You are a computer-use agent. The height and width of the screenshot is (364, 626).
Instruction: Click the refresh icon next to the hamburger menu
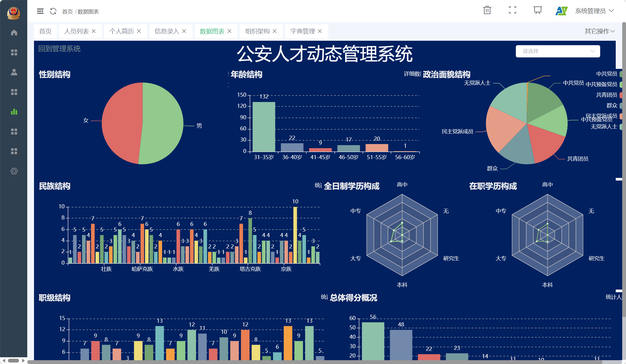pos(53,11)
